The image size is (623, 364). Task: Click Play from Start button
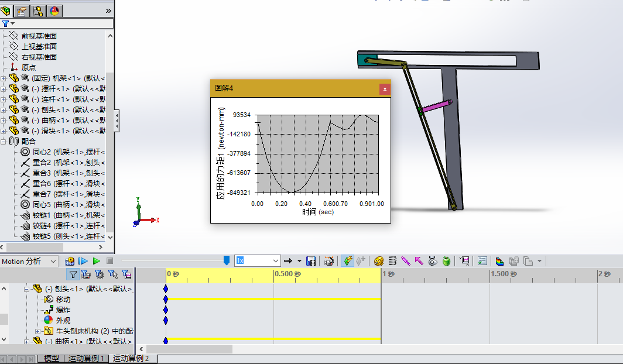[x=83, y=261]
